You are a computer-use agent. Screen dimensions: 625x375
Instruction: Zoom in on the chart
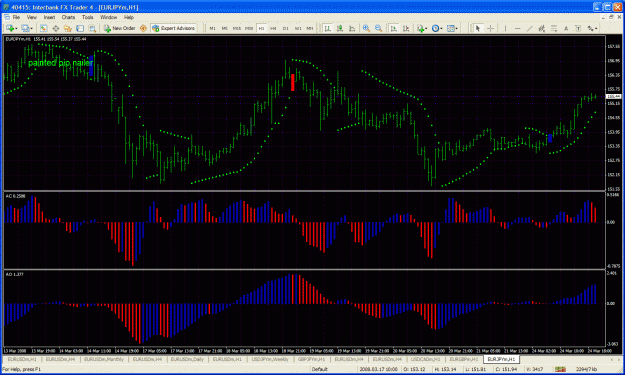366,28
